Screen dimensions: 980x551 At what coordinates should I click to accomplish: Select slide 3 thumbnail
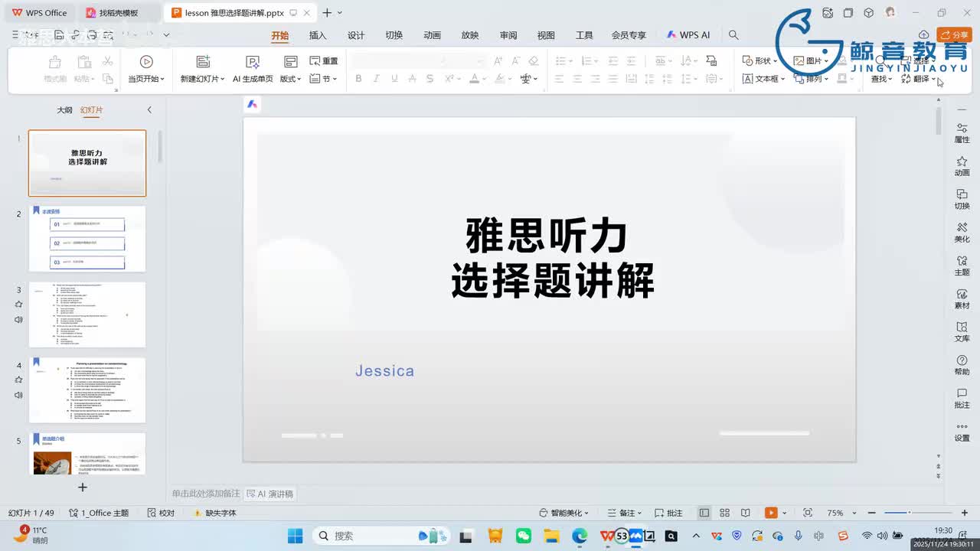coord(87,315)
